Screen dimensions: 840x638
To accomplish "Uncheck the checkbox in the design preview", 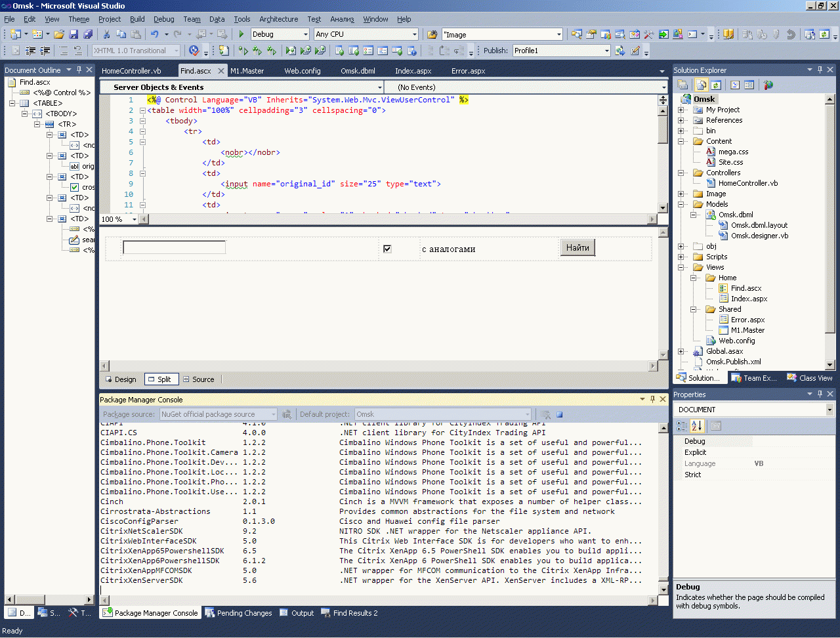I will click(x=387, y=249).
